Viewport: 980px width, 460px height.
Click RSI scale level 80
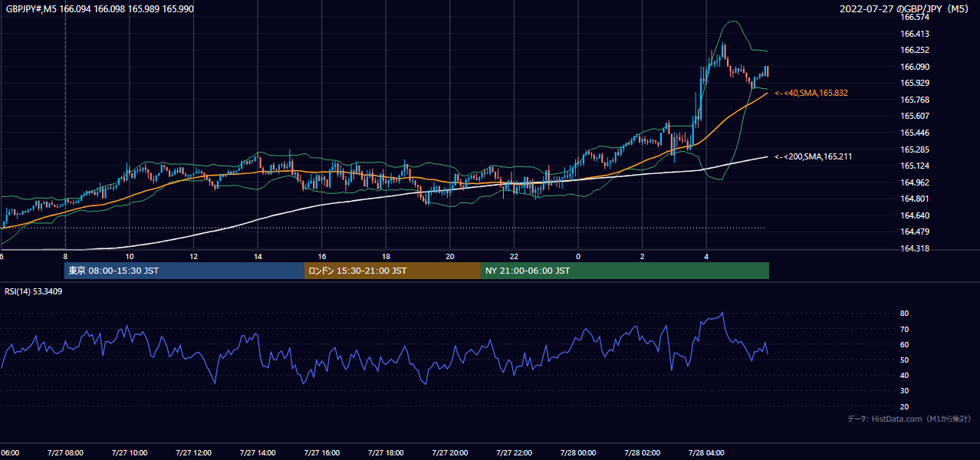904,314
